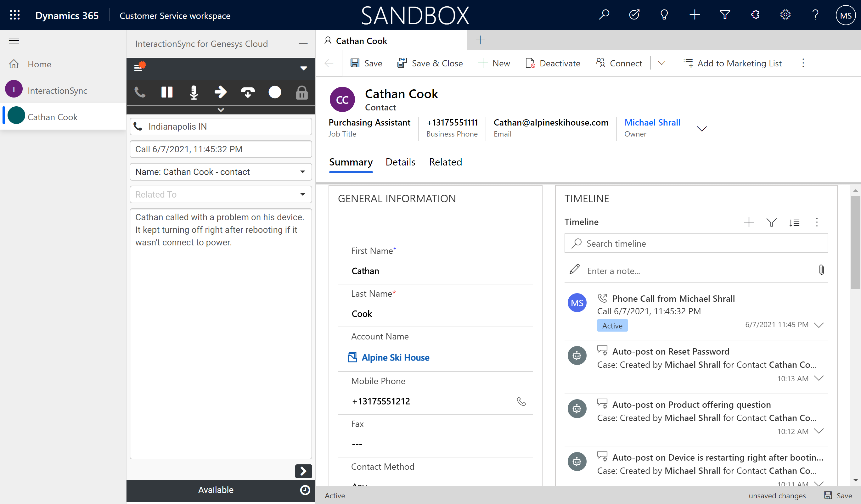The height and width of the screenshot is (504, 861).
Task: Expand the Phone Call from Michael Shrall entry
Action: click(x=819, y=325)
